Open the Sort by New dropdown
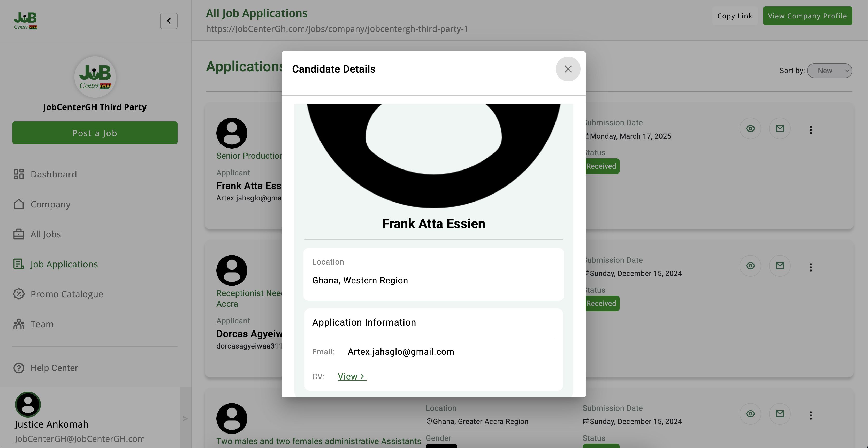The image size is (868, 448). 829,71
